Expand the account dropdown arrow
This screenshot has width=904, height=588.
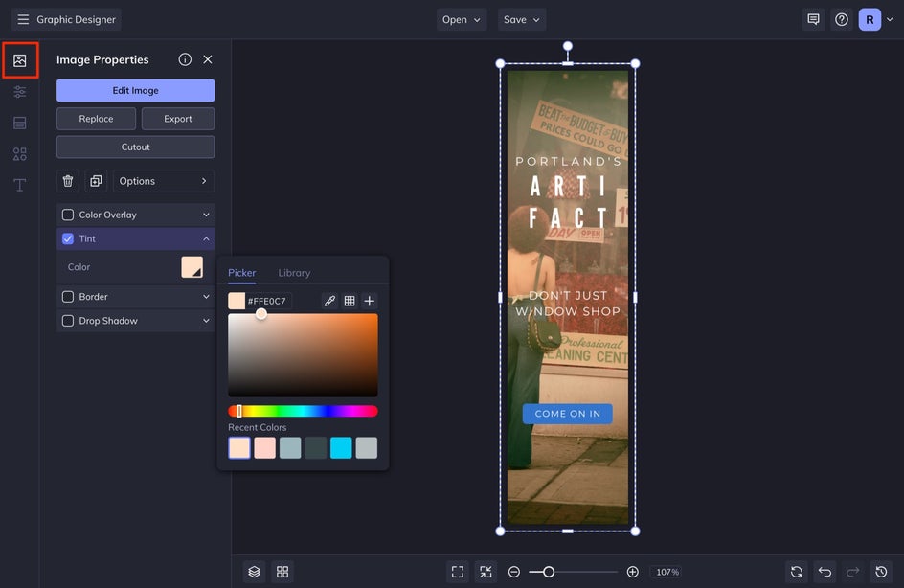890,19
